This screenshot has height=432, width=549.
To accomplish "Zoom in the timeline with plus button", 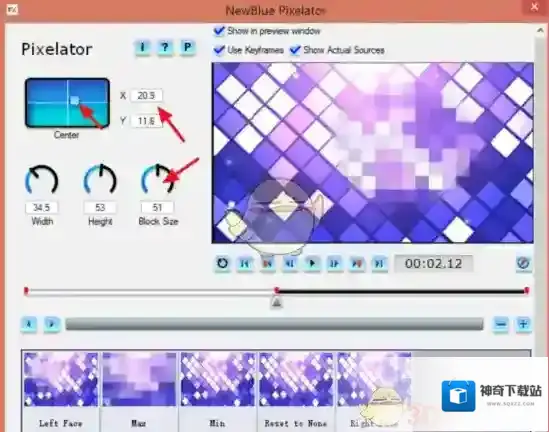I will pyautogui.click(x=523, y=324).
